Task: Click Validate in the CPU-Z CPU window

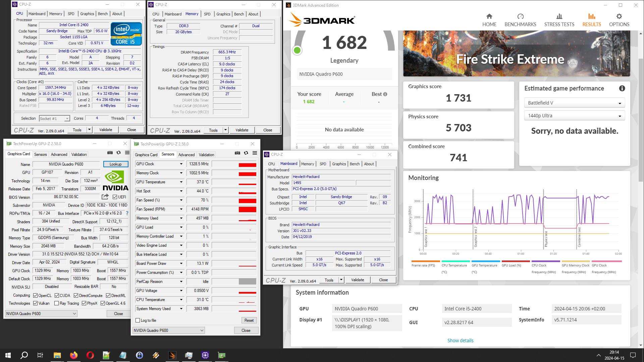Action: 106,130
